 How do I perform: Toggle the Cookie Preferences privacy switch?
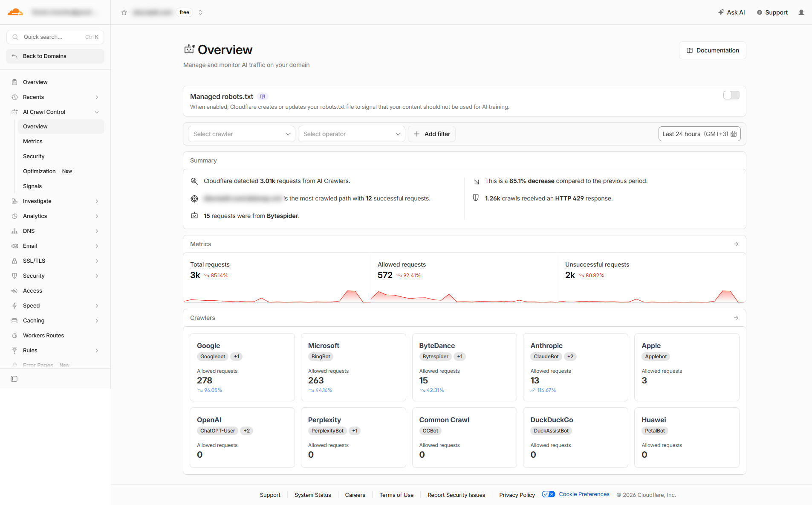pyautogui.click(x=549, y=494)
